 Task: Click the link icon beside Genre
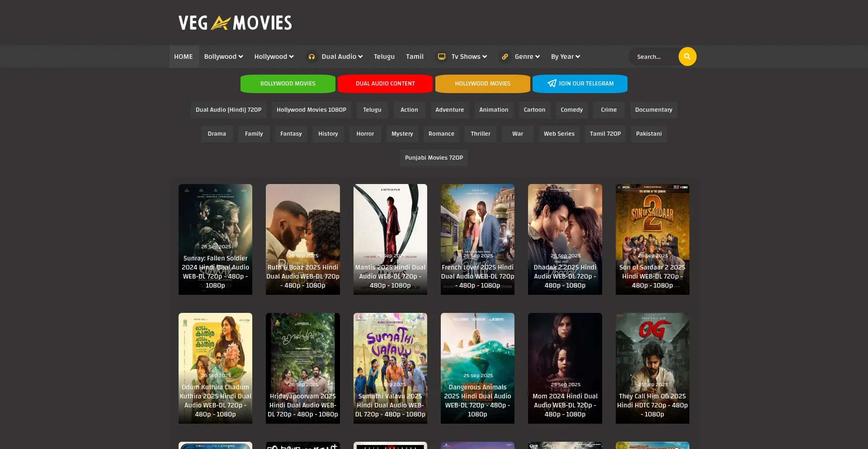click(505, 57)
